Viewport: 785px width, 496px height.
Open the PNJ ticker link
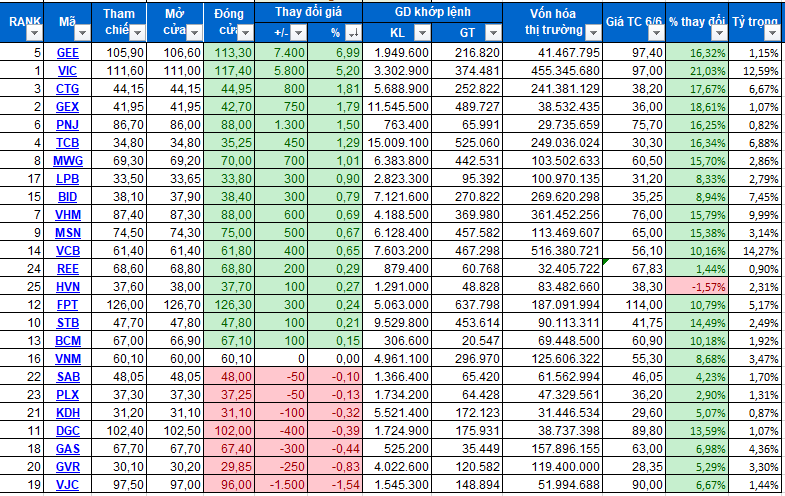point(68,125)
